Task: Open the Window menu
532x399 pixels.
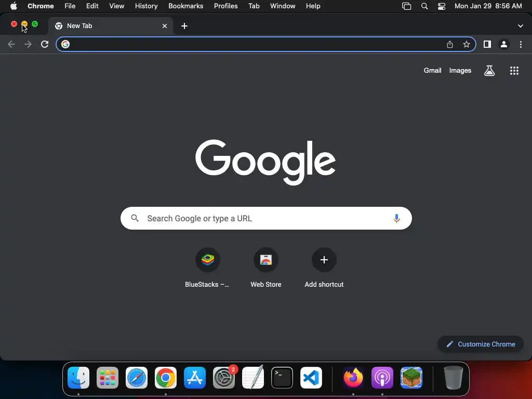Action: tap(283, 6)
